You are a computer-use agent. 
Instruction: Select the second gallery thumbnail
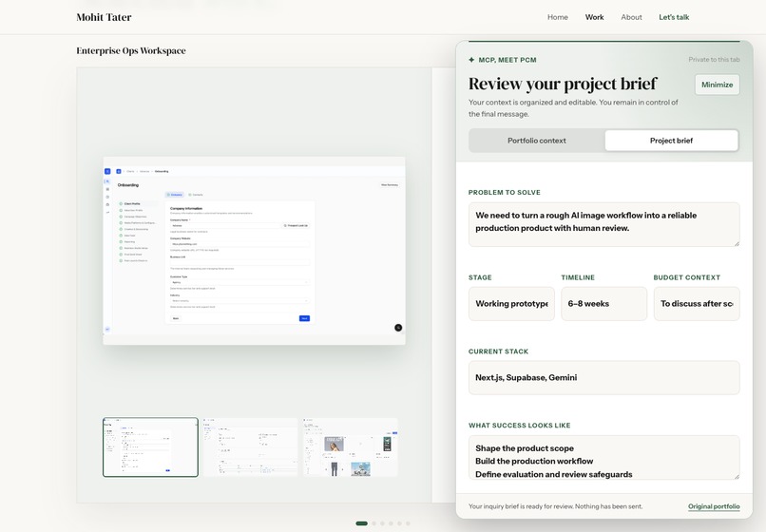click(x=250, y=447)
